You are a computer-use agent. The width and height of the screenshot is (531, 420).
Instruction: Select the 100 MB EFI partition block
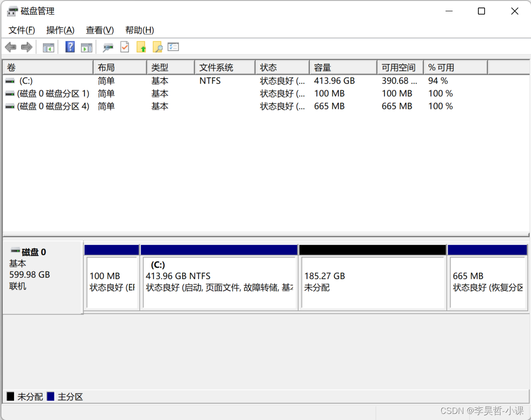click(112, 277)
